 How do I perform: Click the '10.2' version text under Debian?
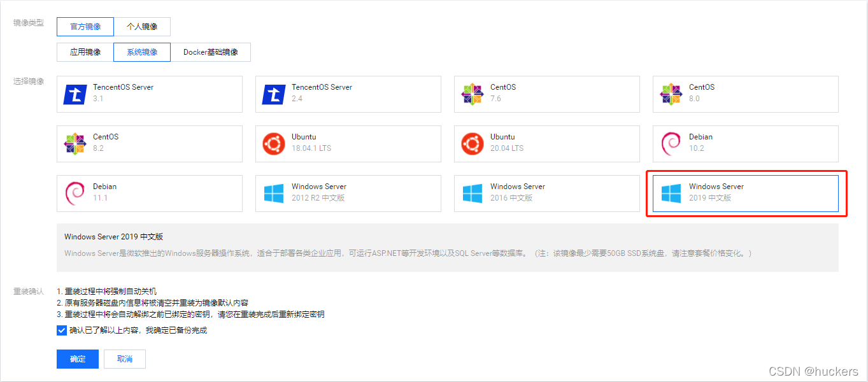(x=697, y=148)
